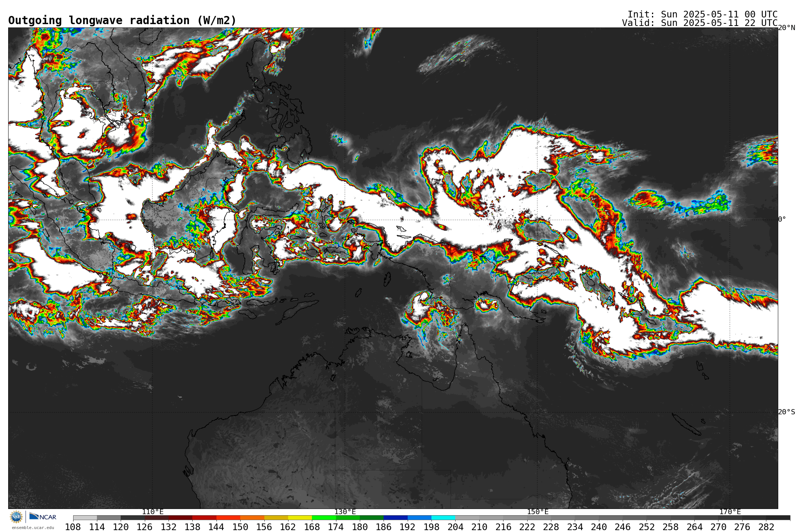Pick the bright green colorbar swatch at 168
Viewport: 802px width, 532px height.
tap(324, 518)
